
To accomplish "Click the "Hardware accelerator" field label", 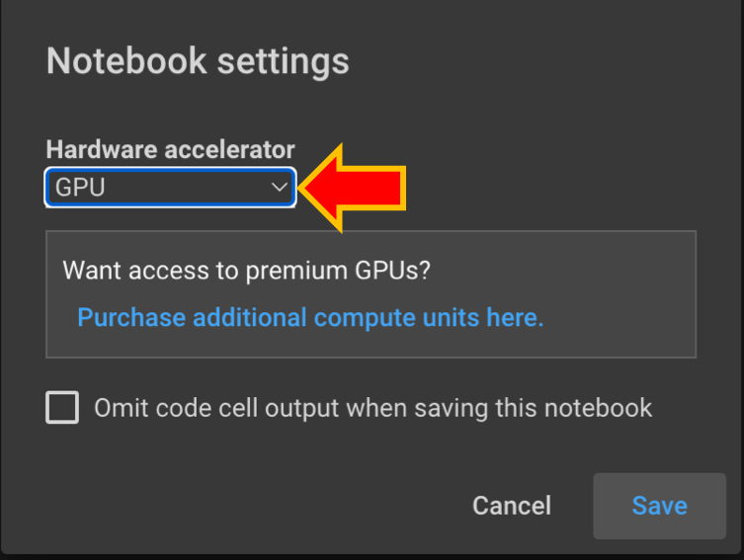I will click(170, 150).
